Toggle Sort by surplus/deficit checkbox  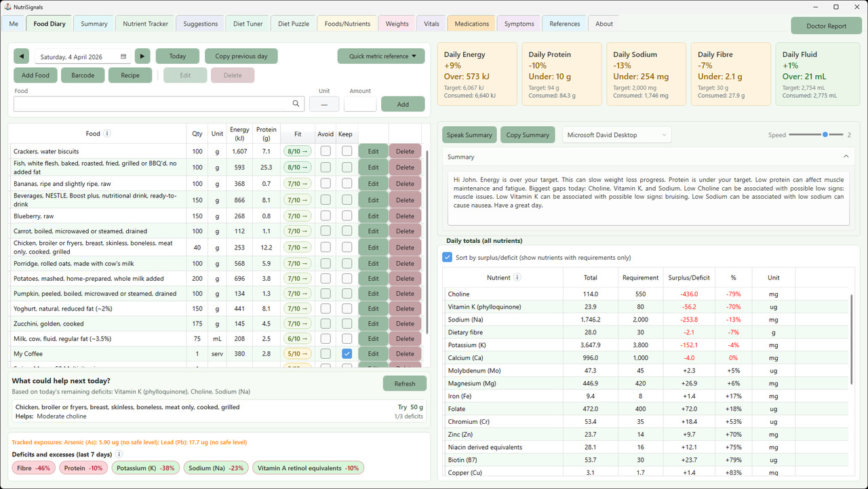tap(447, 257)
